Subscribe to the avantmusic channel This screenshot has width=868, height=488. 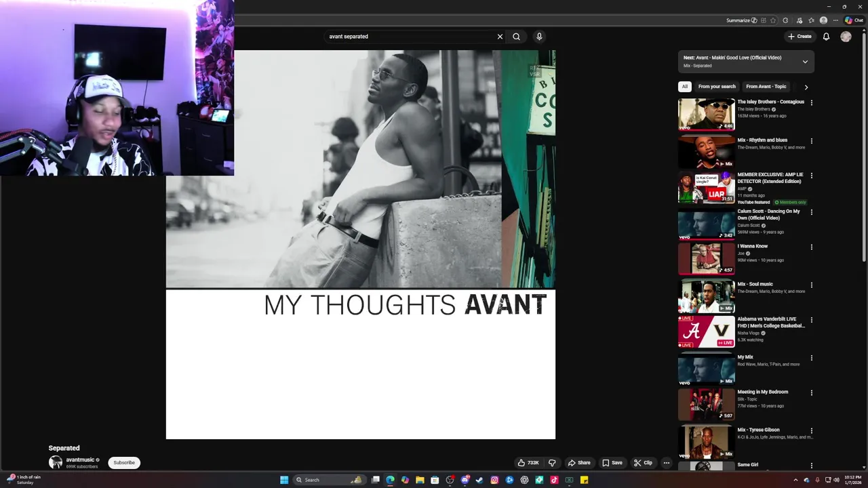[124, 463]
